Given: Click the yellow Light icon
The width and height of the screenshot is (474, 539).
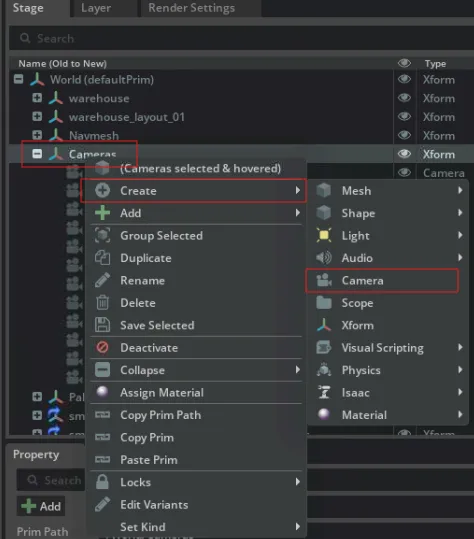Looking at the screenshot, I should point(323,235).
